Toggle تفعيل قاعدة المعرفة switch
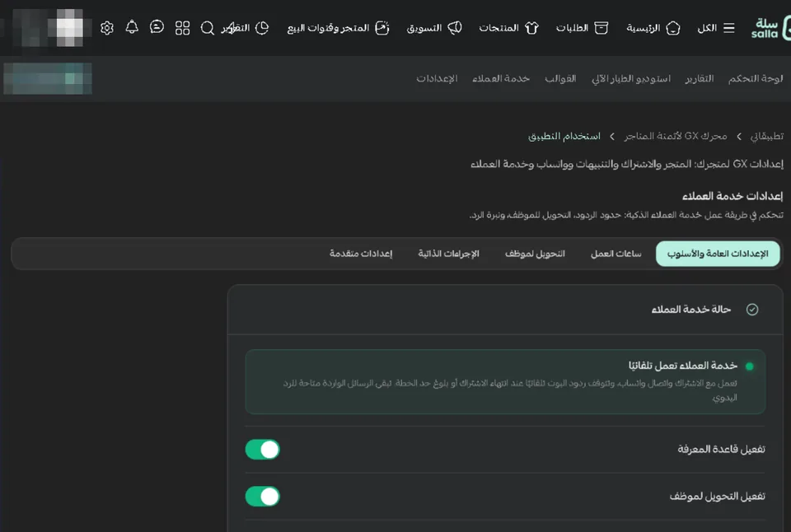This screenshot has height=532, width=791. 262,450
